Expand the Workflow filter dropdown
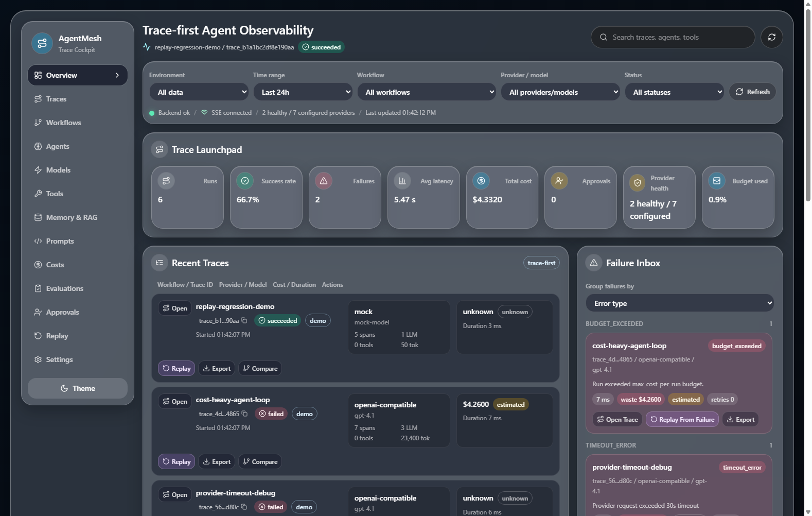The height and width of the screenshot is (516, 812). point(427,92)
